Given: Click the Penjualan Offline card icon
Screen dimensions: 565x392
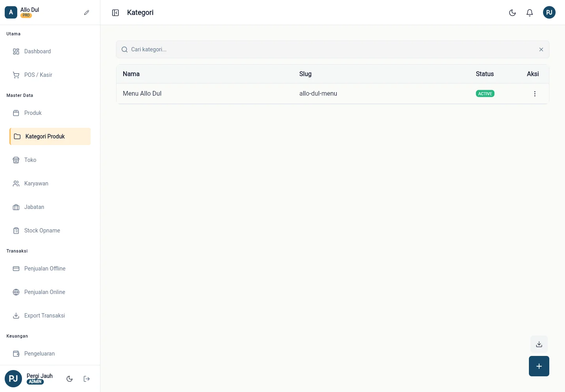Looking at the screenshot, I should point(16,269).
